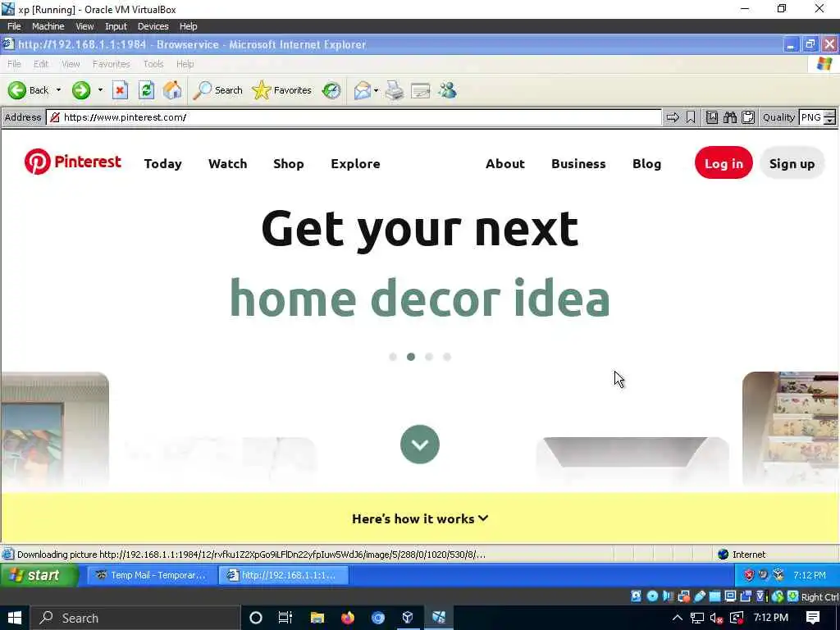Open the Shop link on Pinterest
The height and width of the screenshot is (630, 840).
(288, 163)
